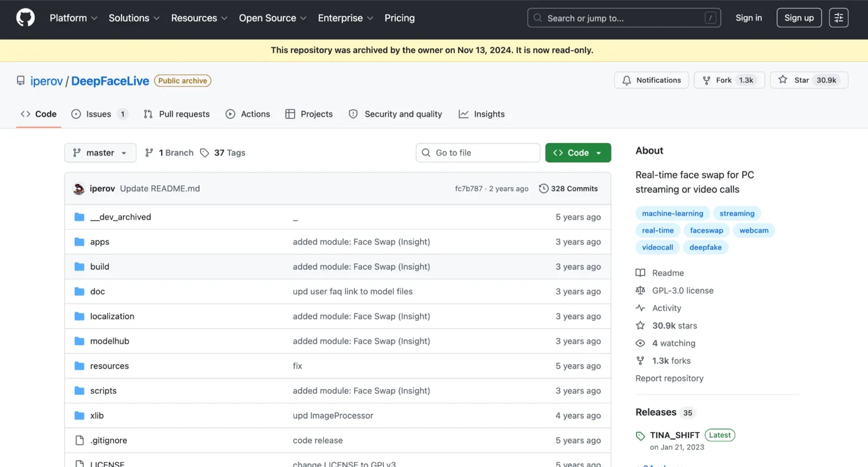Screen dimensions: 868x467
Task: Click the apps folder icon
Action: [x=79, y=242]
